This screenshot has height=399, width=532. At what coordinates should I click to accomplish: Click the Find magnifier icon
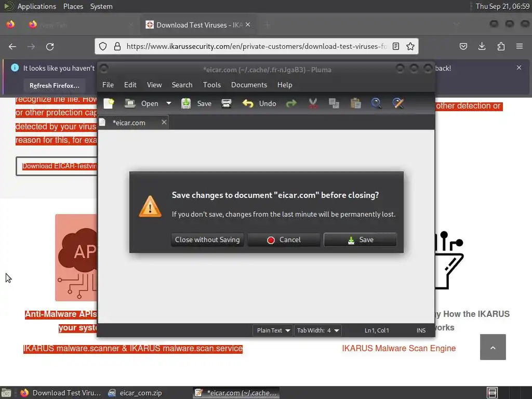[376, 103]
